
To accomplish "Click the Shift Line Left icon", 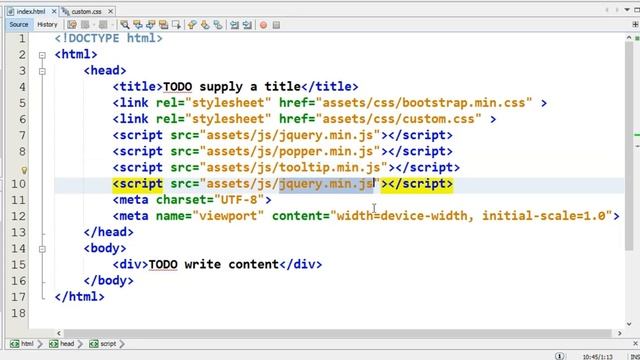I will click(x=234, y=25).
